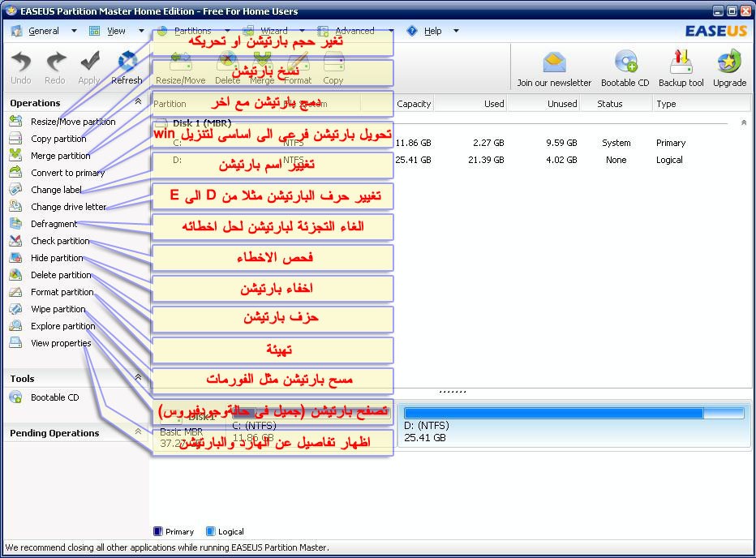Collapse the Tools panel section
Screen dimensions: 756x558
click(x=138, y=378)
